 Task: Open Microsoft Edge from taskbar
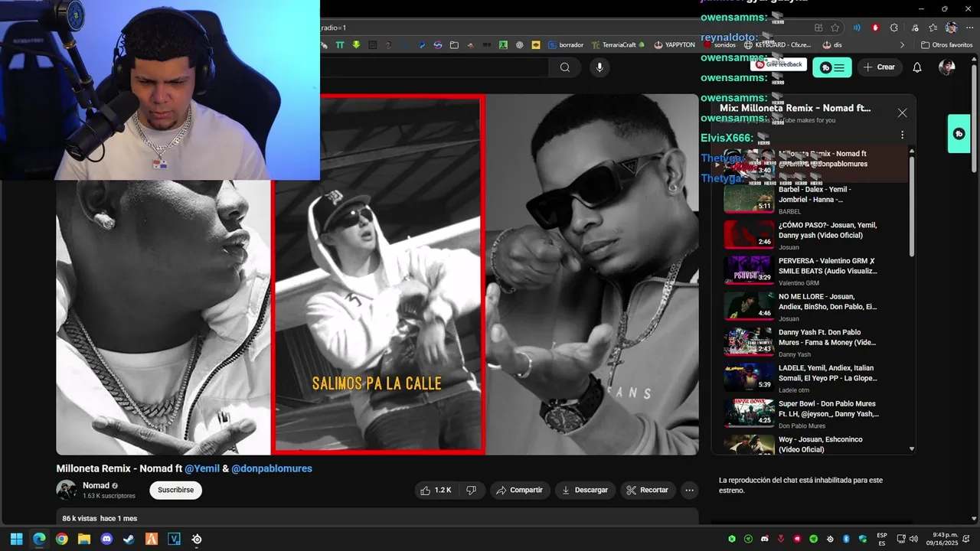click(39, 539)
